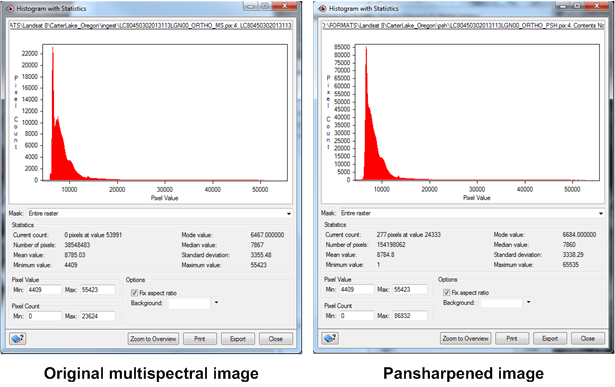Close the right histogram window via Close button
This screenshot has width=615, height=387.
click(x=588, y=338)
